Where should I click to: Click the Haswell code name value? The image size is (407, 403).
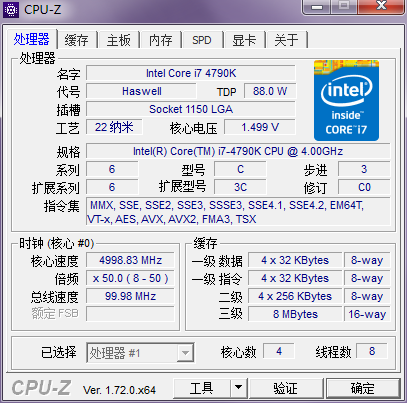pyautogui.click(x=141, y=91)
